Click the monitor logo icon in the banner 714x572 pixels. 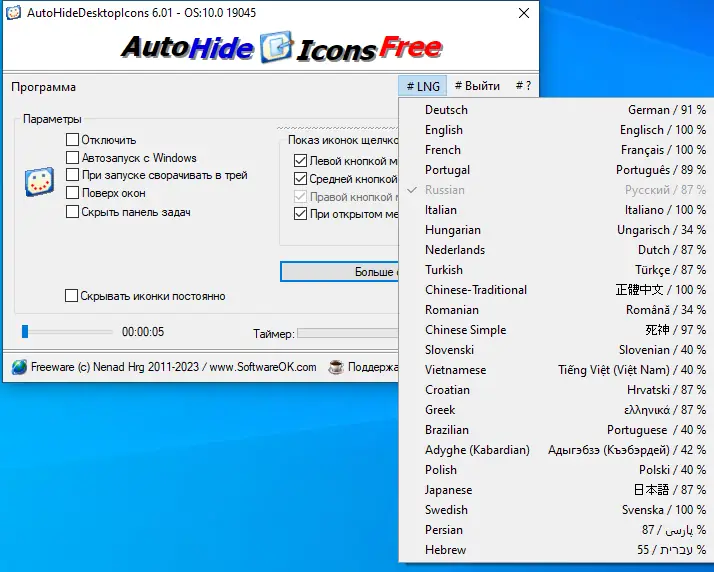(x=276, y=47)
